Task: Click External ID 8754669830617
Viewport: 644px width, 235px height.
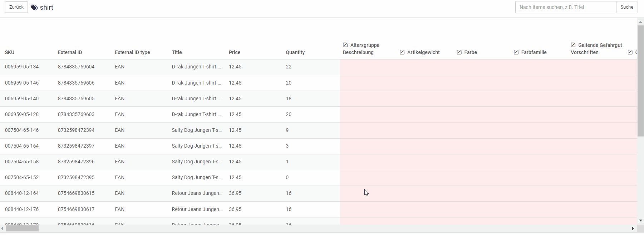Action: (x=76, y=209)
